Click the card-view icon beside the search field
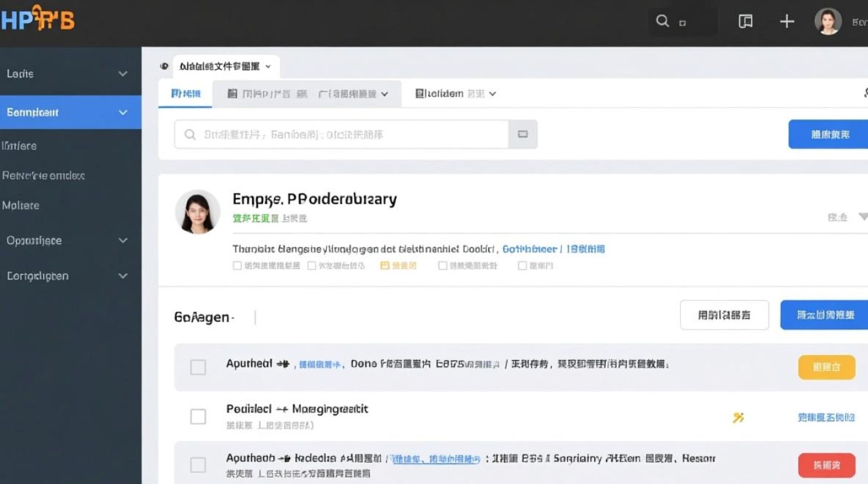868x484 pixels. pyautogui.click(x=522, y=134)
